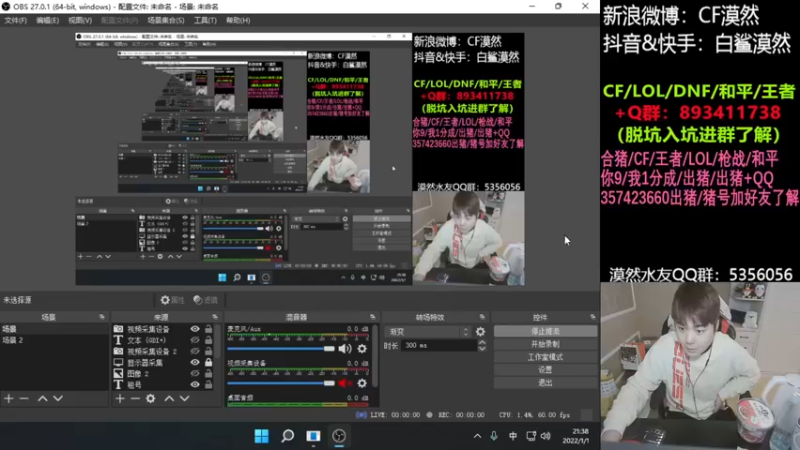Image resolution: width=800 pixels, height=450 pixels.
Task: Float the 来源 dock panel
Action: pos(215,317)
